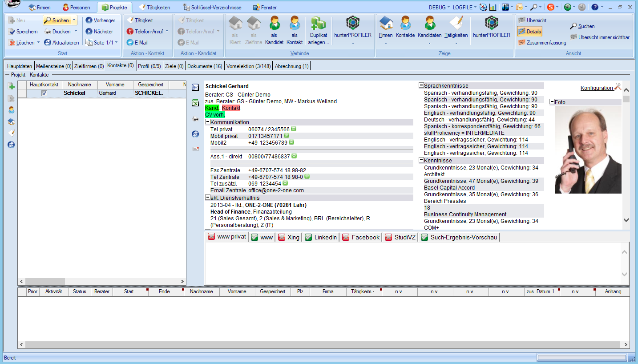Click the Speichern button
Image resolution: width=638 pixels, height=364 pixels.
[23, 32]
